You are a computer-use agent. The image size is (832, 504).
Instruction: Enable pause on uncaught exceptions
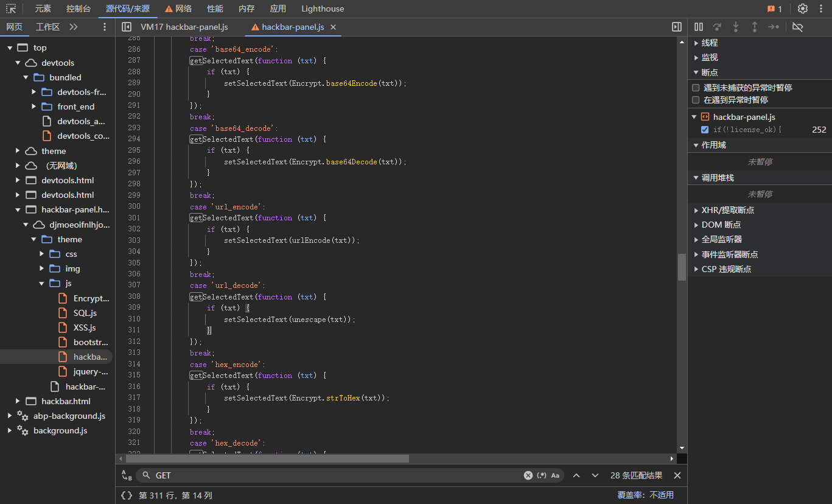[x=696, y=88]
